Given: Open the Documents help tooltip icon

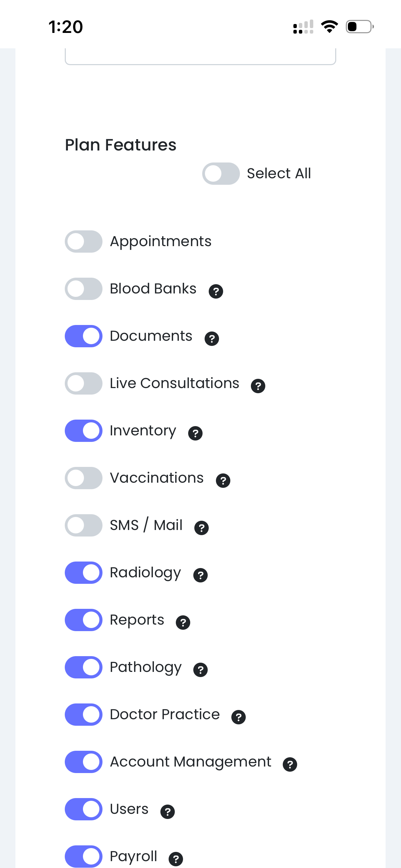Looking at the screenshot, I should tap(212, 339).
